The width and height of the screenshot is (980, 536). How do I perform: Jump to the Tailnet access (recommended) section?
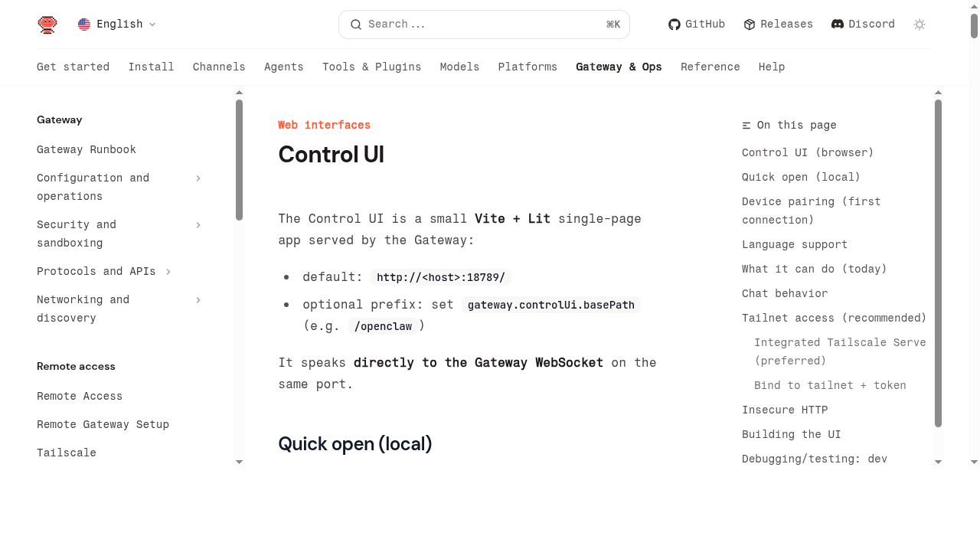[834, 318]
